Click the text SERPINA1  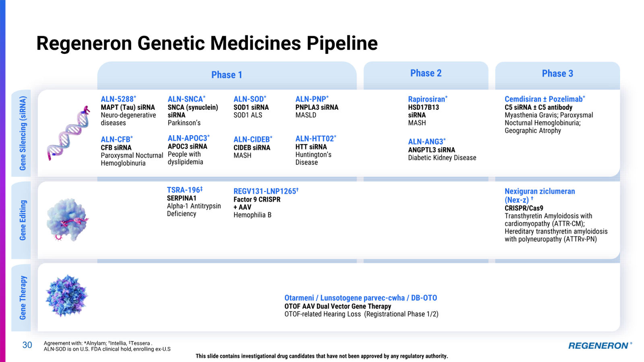pyautogui.click(x=182, y=198)
